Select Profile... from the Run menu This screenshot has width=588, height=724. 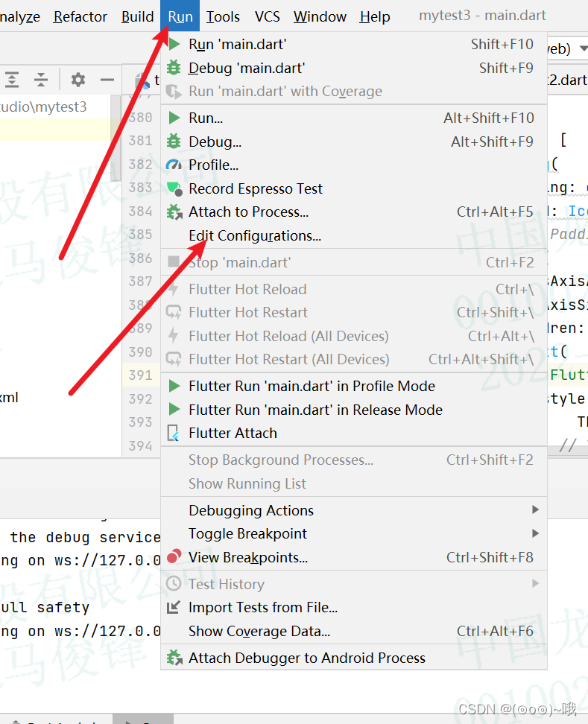point(354,165)
